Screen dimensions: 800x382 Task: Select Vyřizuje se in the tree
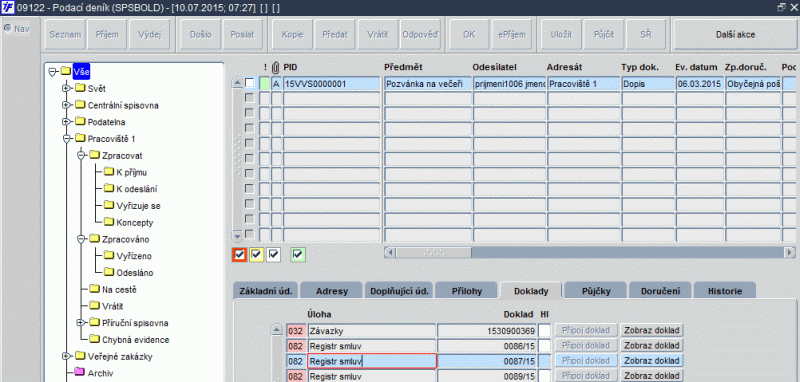click(138, 206)
